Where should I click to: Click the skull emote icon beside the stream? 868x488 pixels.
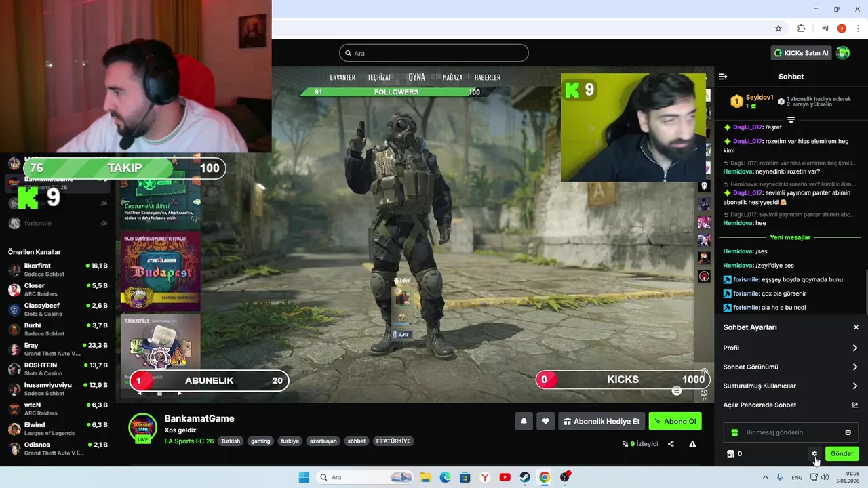[704, 186]
